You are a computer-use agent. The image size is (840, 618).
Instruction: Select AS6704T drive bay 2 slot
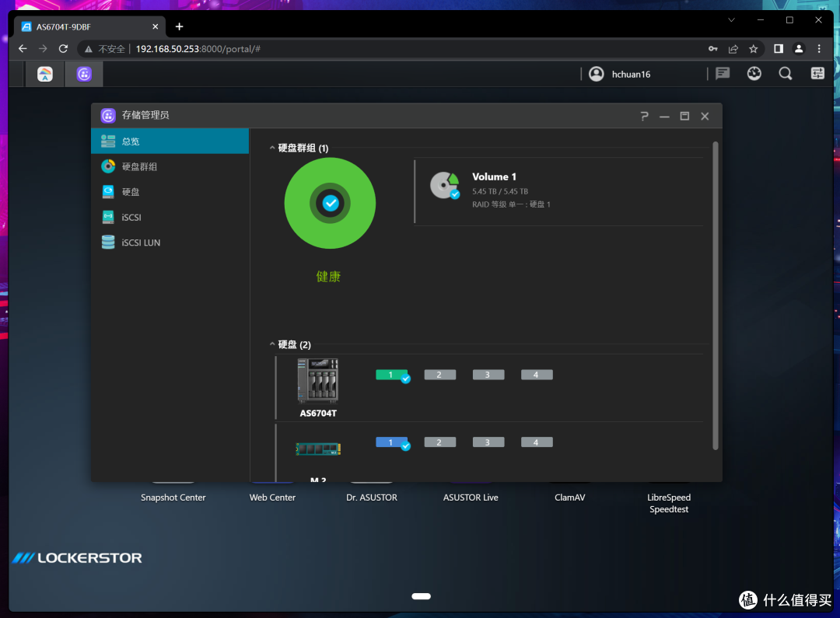click(439, 375)
